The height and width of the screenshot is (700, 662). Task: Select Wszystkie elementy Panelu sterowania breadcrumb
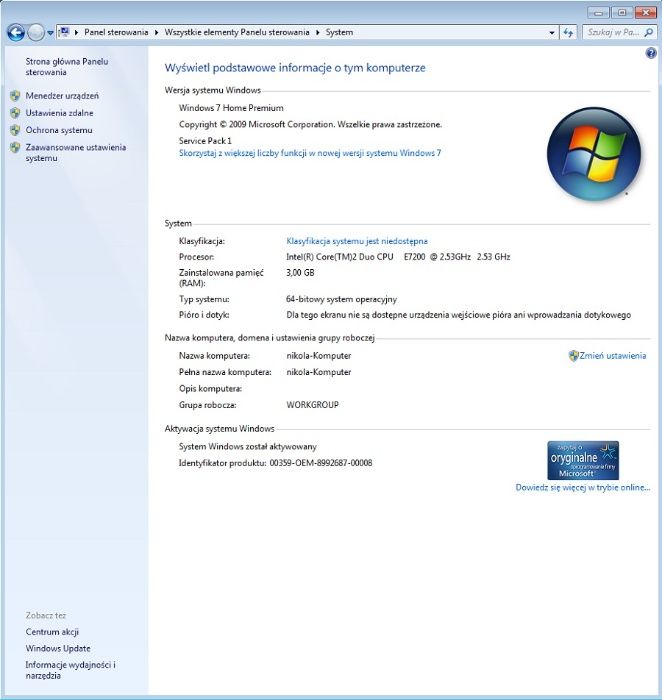237,32
